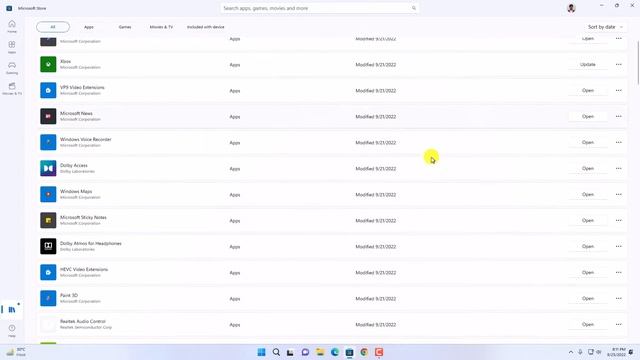640x360 pixels.
Task: Open Chat app from the taskbar
Action: tap(305, 352)
